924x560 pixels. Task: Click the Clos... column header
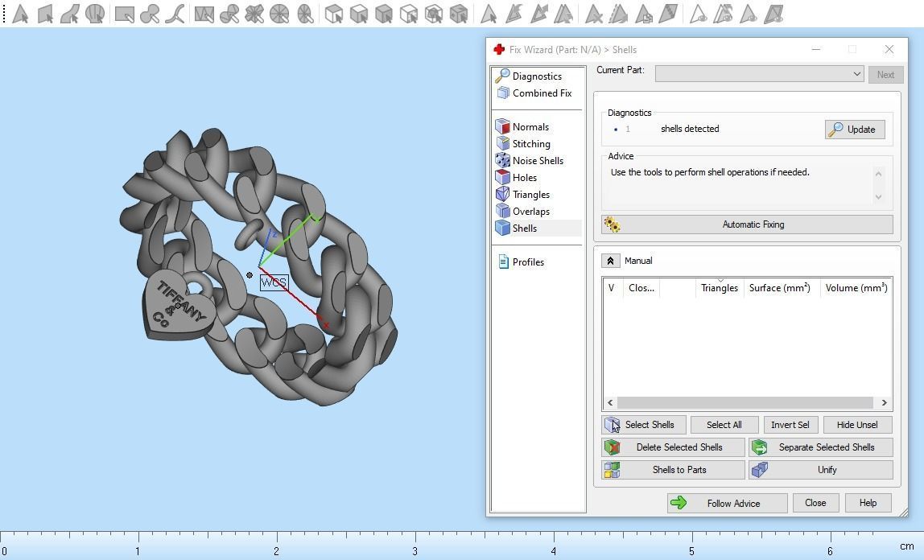641,288
